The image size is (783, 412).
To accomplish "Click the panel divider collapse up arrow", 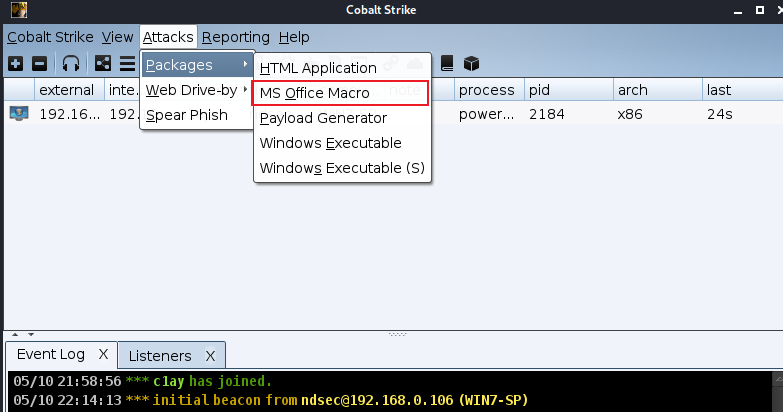I will coord(15,334).
